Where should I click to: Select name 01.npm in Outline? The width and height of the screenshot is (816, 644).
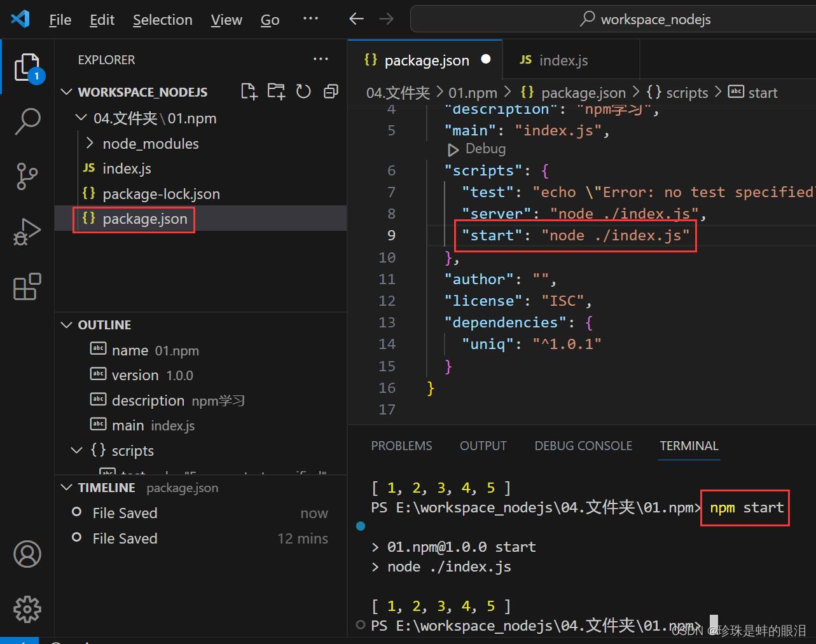point(200,350)
